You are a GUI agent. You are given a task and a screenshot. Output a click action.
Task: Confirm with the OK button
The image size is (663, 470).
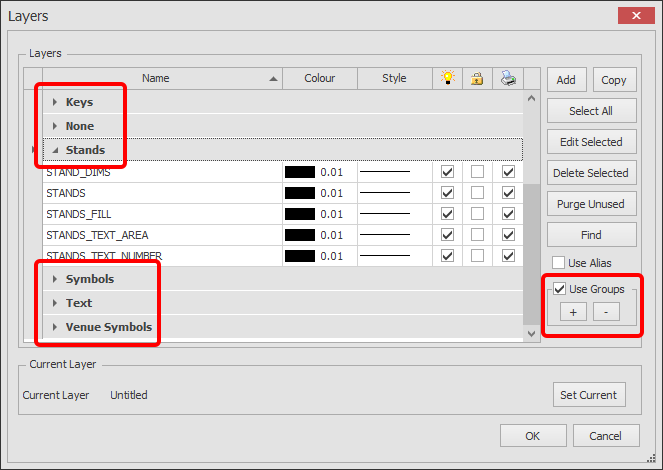click(533, 436)
